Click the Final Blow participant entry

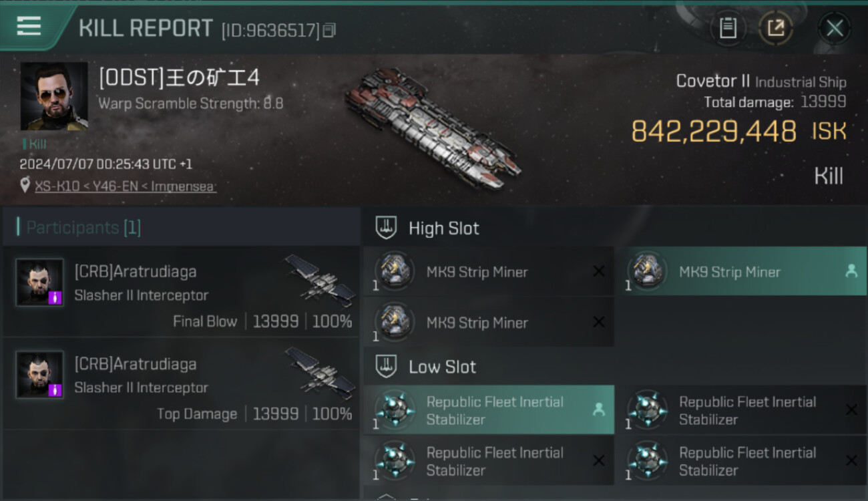[182, 295]
